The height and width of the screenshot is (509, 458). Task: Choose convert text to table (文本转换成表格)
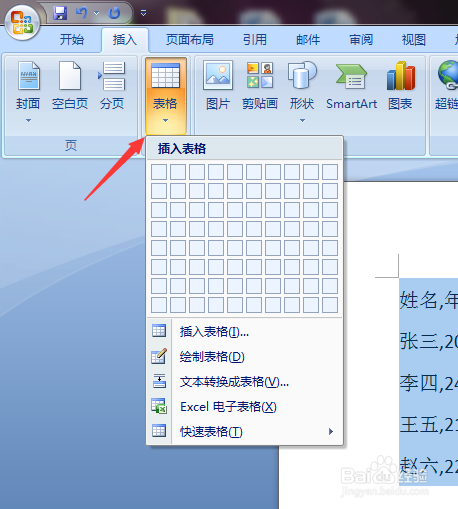coord(245,382)
